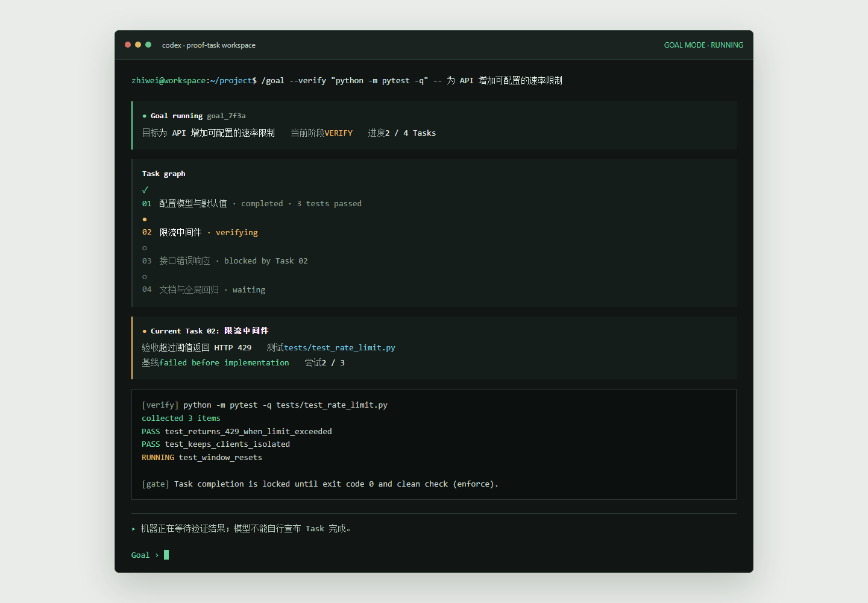Viewport: 868px width, 603px height.
Task: Click the Goal prompt input cursor
Action: point(166,555)
